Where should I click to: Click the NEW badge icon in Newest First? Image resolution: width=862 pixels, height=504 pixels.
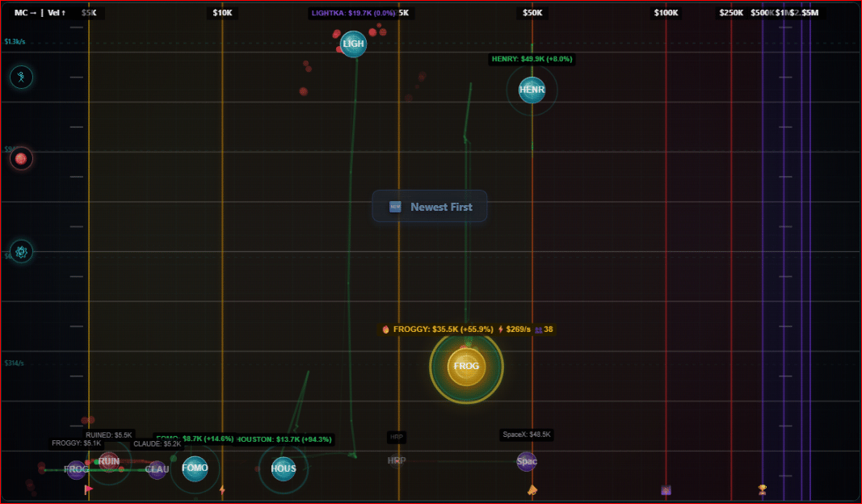pos(395,207)
